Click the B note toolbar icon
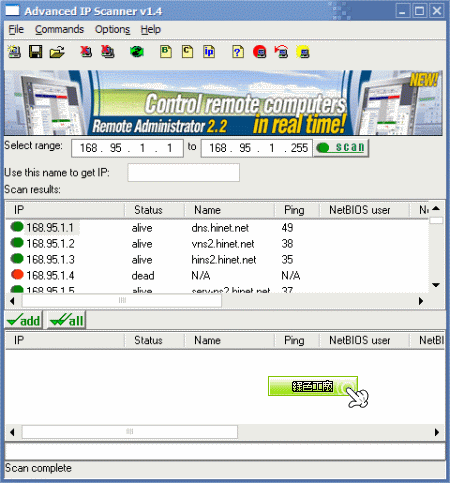The width and height of the screenshot is (450, 483). coord(166,52)
